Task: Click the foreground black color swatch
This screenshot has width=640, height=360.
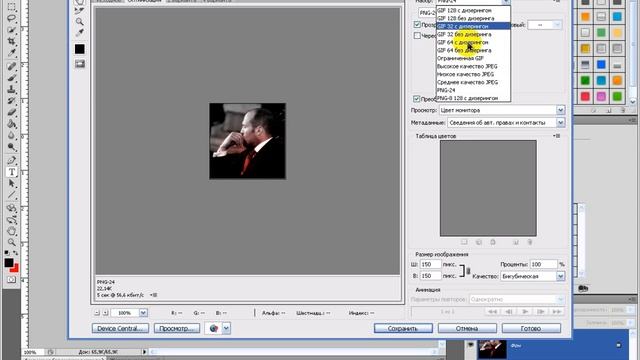Action: [9, 262]
